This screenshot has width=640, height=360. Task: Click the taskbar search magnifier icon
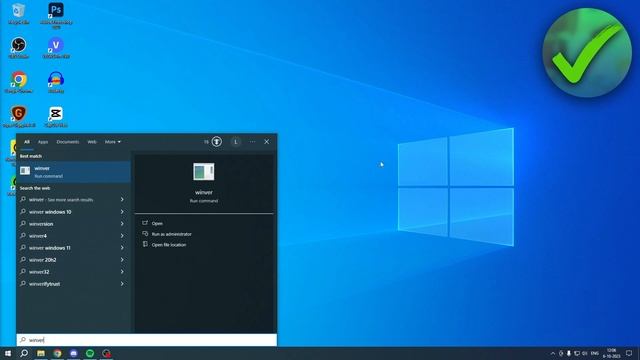[24, 353]
